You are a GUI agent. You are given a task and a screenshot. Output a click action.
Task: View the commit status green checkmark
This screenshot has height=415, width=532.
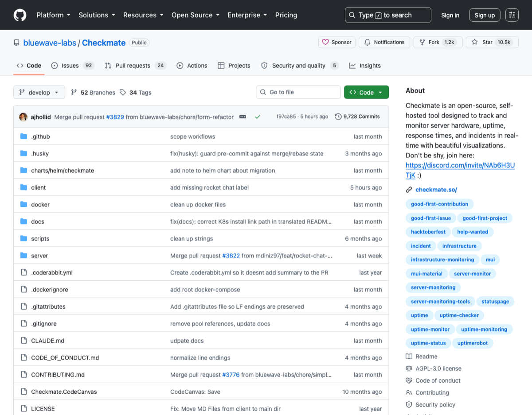click(x=258, y=117)
